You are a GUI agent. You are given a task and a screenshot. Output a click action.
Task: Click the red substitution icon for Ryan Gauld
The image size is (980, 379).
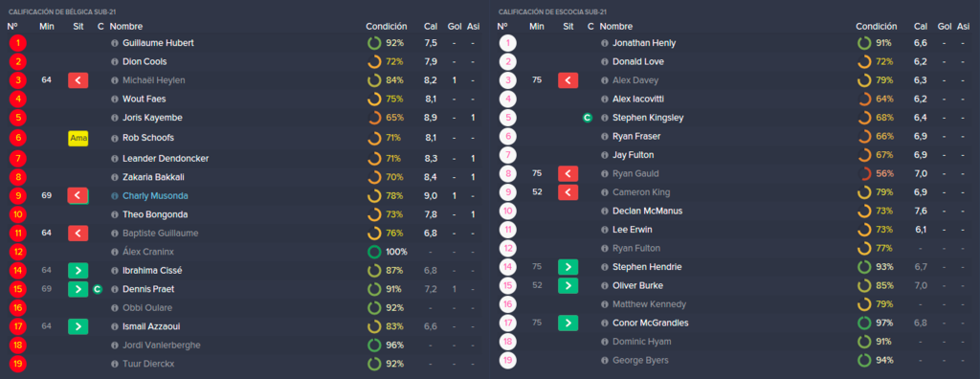(x=568, y=173)
